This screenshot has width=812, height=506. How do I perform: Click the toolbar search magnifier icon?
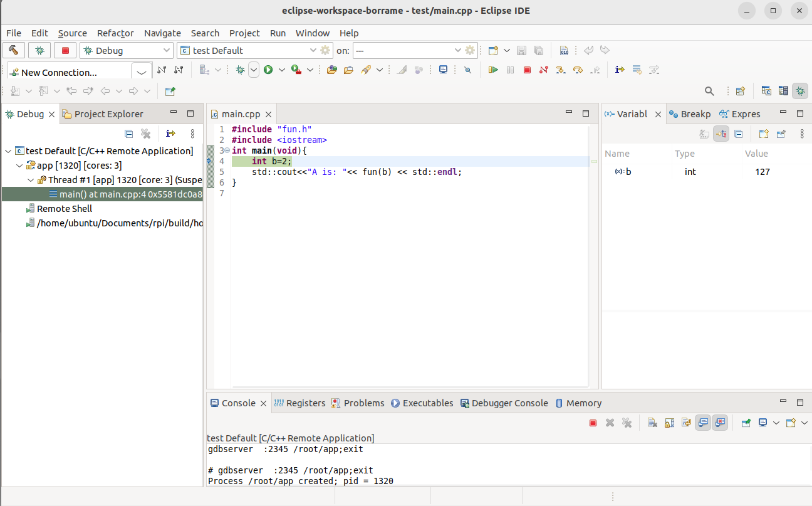pyautogui.click(x=709, y=92)
